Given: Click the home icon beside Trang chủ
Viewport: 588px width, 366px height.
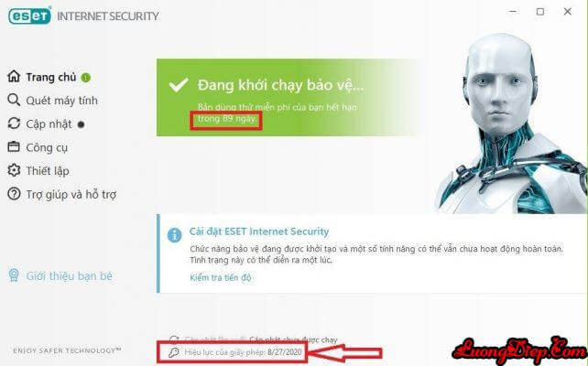Looking at the screenshot, I should (x=14, y=76).
